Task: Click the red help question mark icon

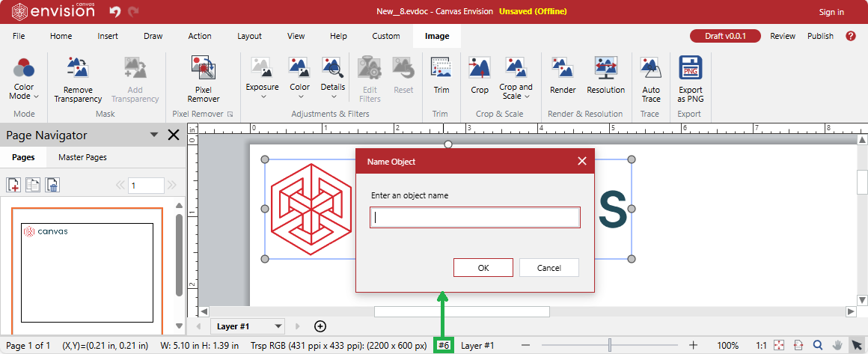Action: click(851, 36)
